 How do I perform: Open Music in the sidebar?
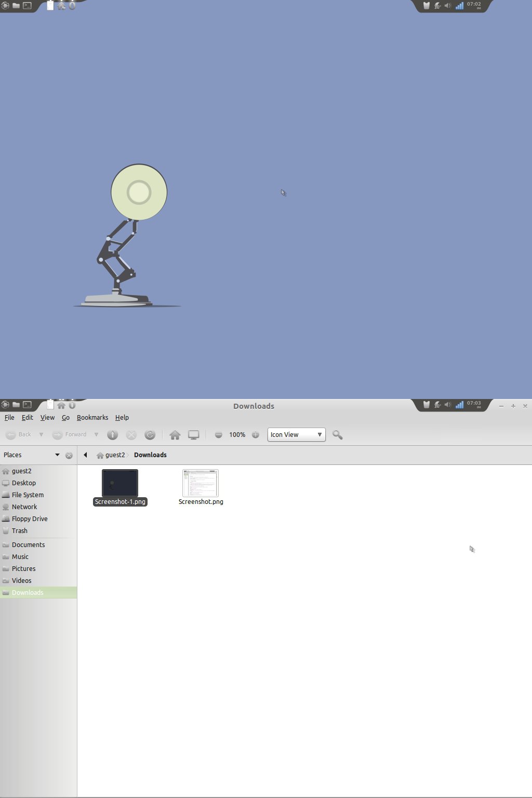[x=38, y=557]
